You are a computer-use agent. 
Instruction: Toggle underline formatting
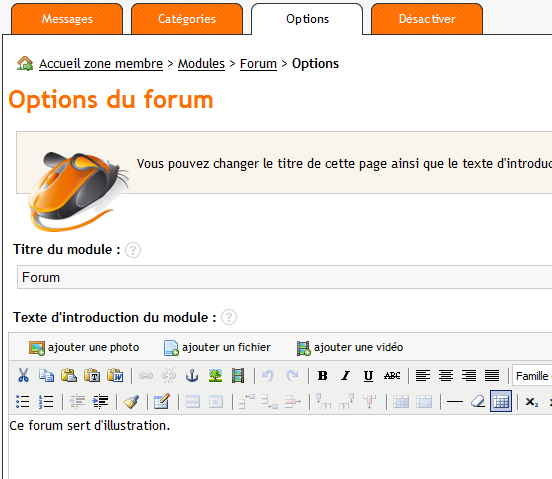(368, 376)
